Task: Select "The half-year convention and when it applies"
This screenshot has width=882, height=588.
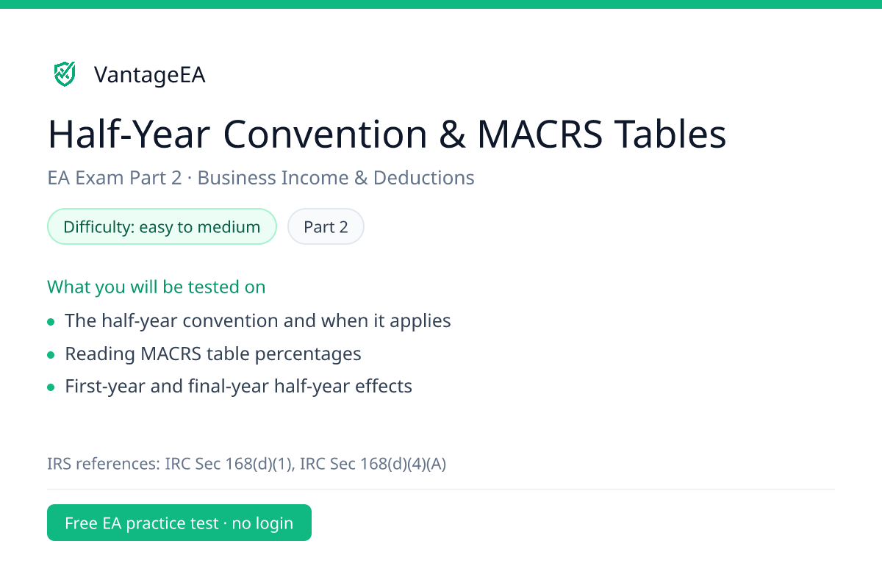Action: (x=258, y=321)
